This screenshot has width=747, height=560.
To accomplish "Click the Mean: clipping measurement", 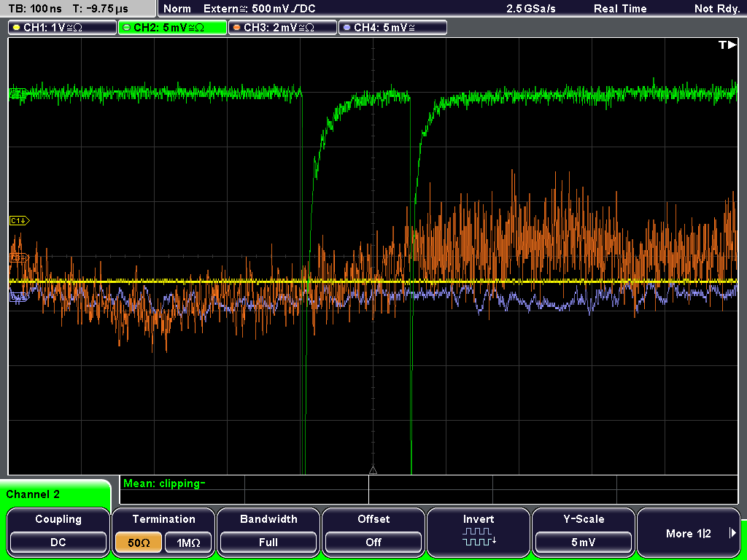I will tap(164, 483).
